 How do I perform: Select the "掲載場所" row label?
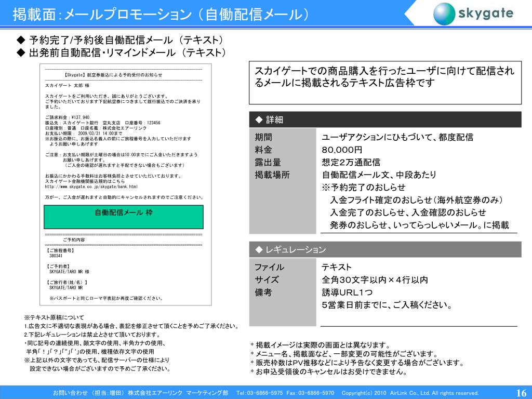click(x=272, y=175)
